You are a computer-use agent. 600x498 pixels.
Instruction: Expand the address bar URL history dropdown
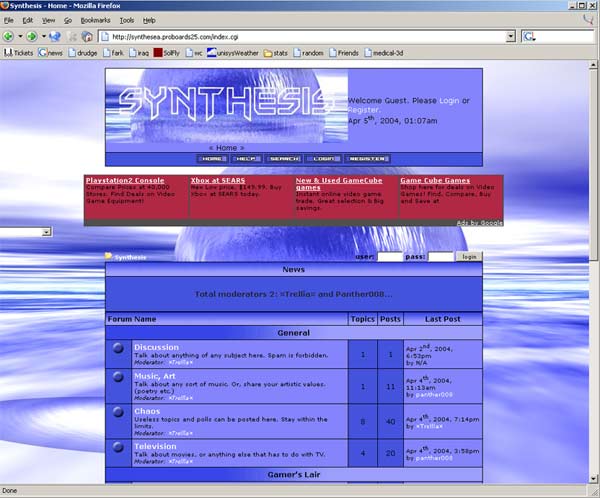510,36
